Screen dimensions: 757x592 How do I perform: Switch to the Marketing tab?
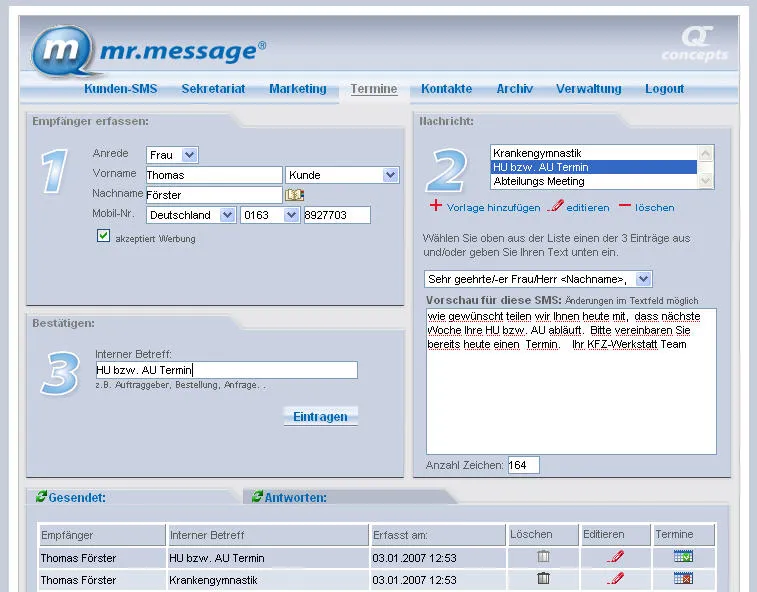pos(298,89)
